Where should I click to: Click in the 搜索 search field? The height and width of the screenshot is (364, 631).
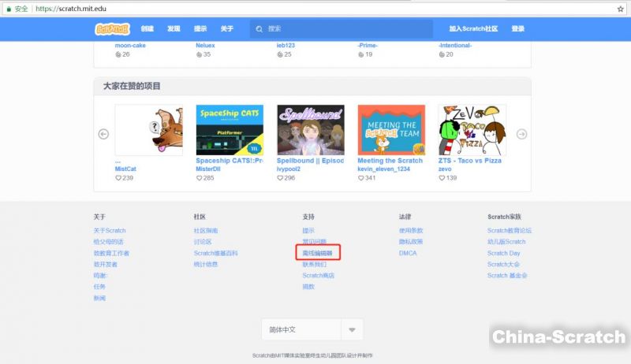click(x=347, y=29)
